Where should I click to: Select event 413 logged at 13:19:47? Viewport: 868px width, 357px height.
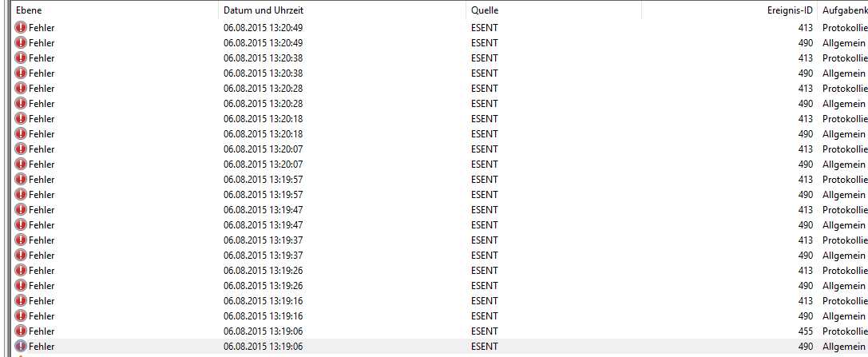(x=440, y=210)
